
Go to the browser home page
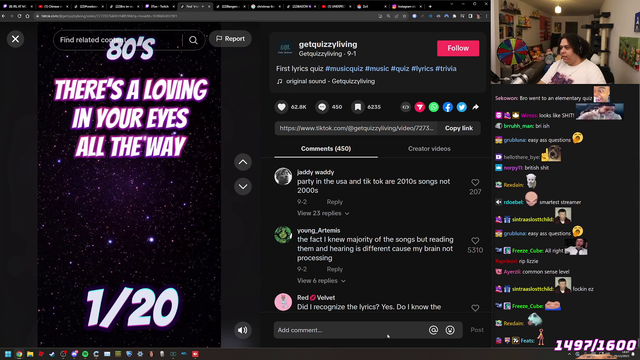[27, 16]
